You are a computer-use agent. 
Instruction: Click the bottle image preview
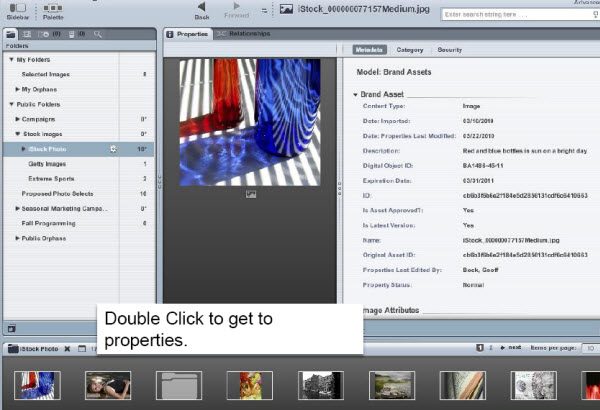tap(250, 123)
